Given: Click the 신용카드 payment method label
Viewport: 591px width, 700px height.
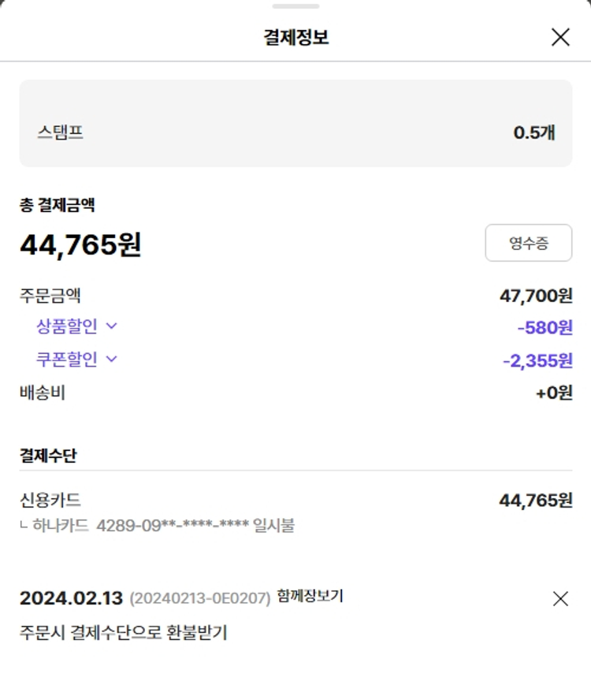Looking at the screenshot, I should point(50,500).
